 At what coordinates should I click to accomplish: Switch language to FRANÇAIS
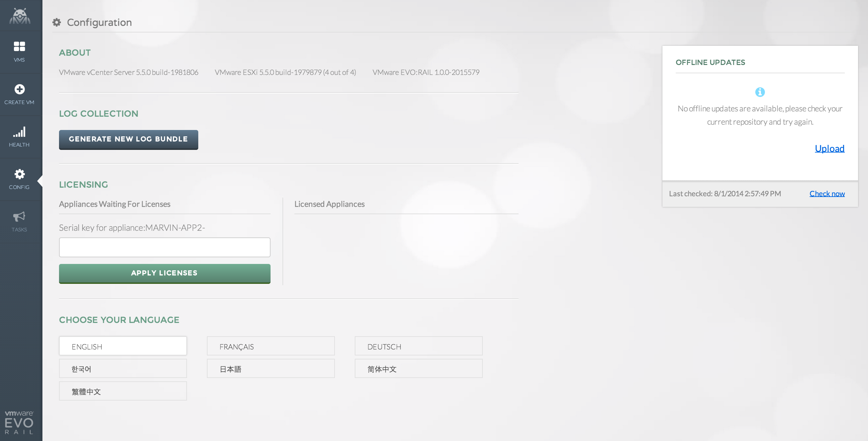tap(271, 346)
